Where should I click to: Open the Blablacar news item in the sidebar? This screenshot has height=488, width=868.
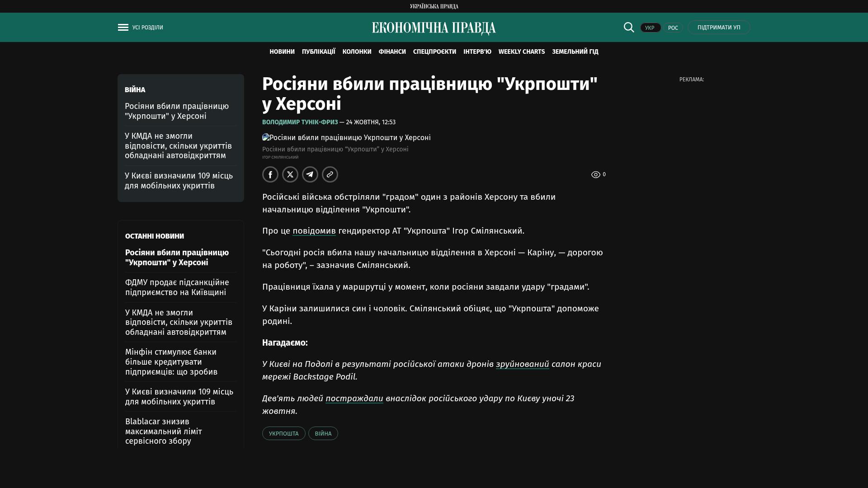[x=164, y=431]
